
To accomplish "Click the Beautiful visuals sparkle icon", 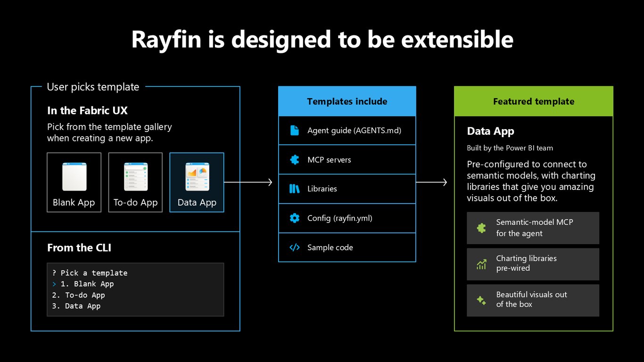I will (x=481, y=300).
